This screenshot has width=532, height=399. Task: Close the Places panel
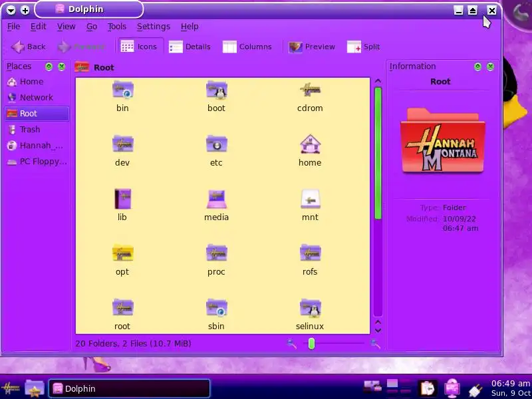coord(61,66)
